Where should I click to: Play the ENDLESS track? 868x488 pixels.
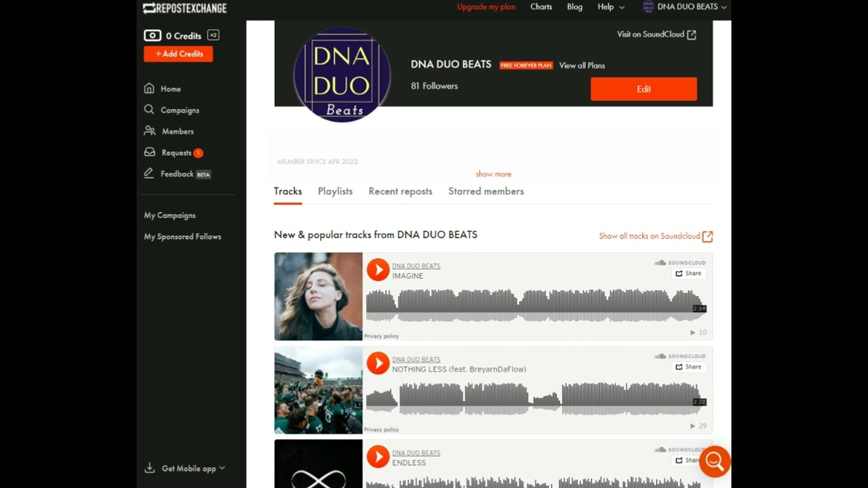(x=378, y=456)
